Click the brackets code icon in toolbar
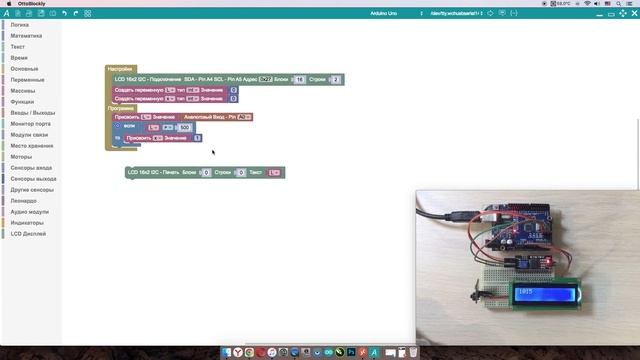640x360 pixels. click(x=514, y=13)
